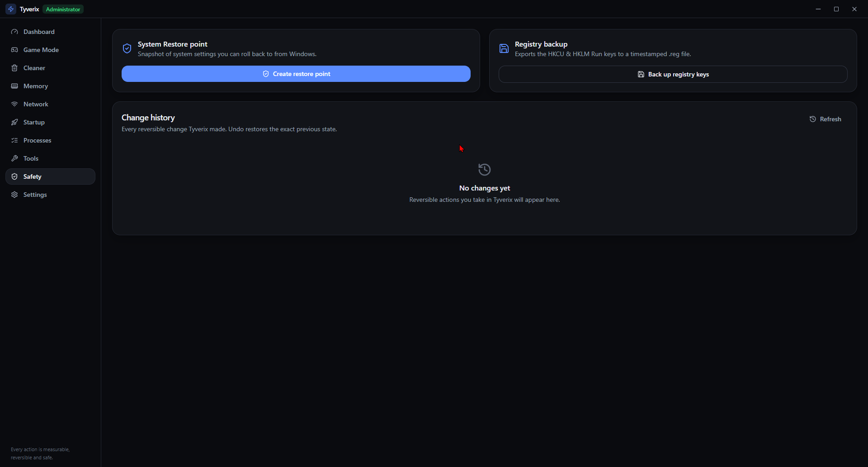
Task: Open Cleaner via its trash icon
Action: [14, 68]
